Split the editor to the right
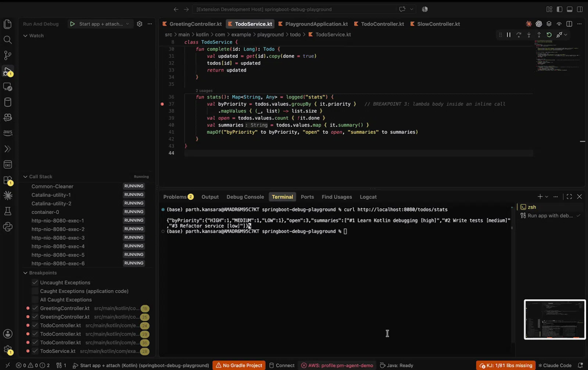This screenshot has width=588, height=370. pos(569,24)
